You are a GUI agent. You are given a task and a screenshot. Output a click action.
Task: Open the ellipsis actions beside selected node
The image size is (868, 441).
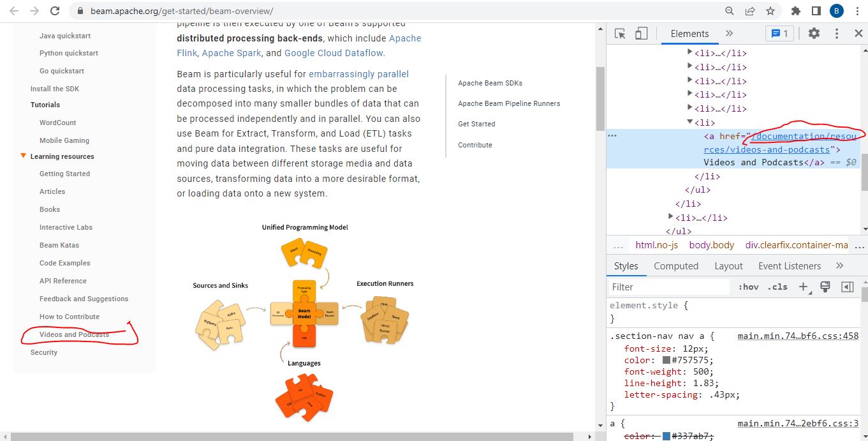[x=612, y=136]
